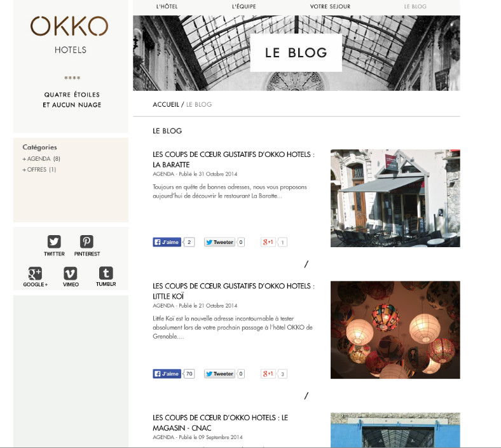Open the La Baratte restaurant photo

pos(395,198)
